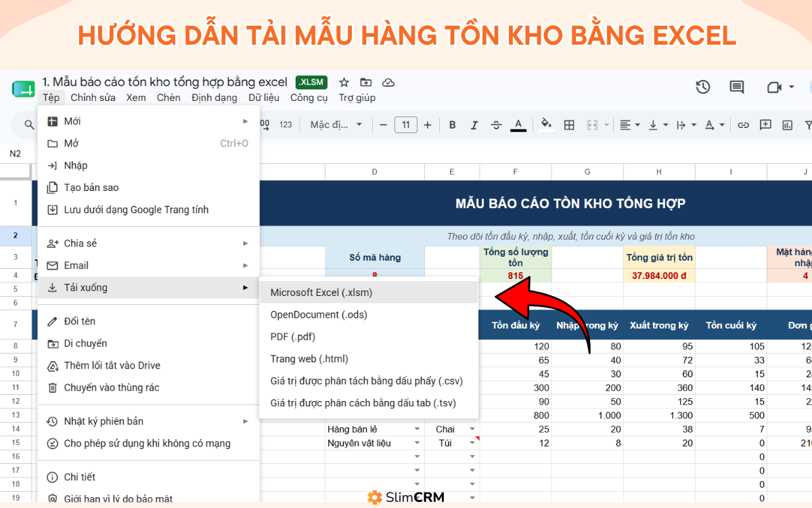812x508 pixels.
Task: Open the comments panel icon
Action: click(736, 87)
